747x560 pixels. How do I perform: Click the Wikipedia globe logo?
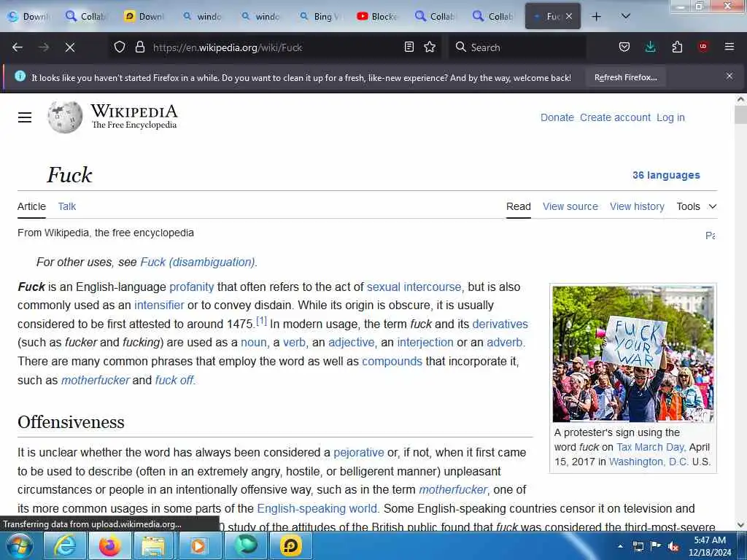click(65, 117)
